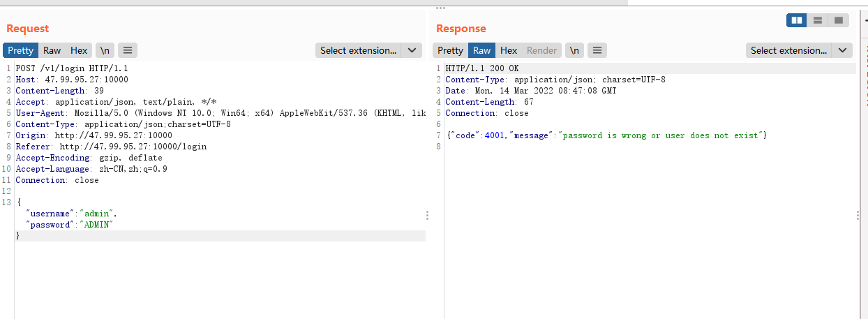Switch to combined tabbed layout view
868x319 pixels.
(x=838, y=20)
